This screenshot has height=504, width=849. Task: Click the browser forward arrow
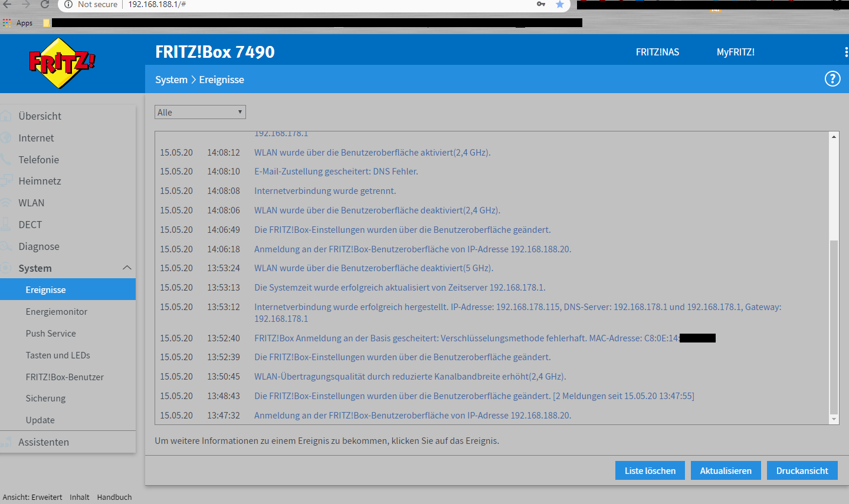26,4
